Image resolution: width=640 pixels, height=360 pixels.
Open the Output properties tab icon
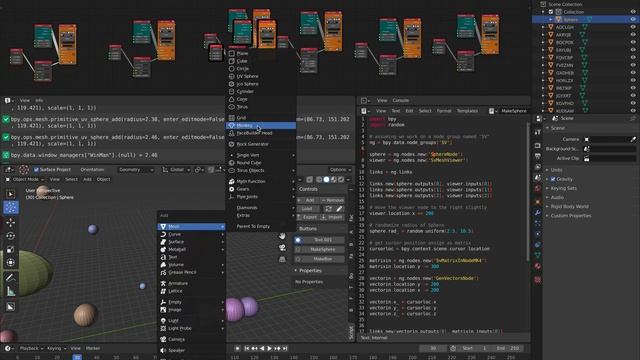click(x=538, y=156)
